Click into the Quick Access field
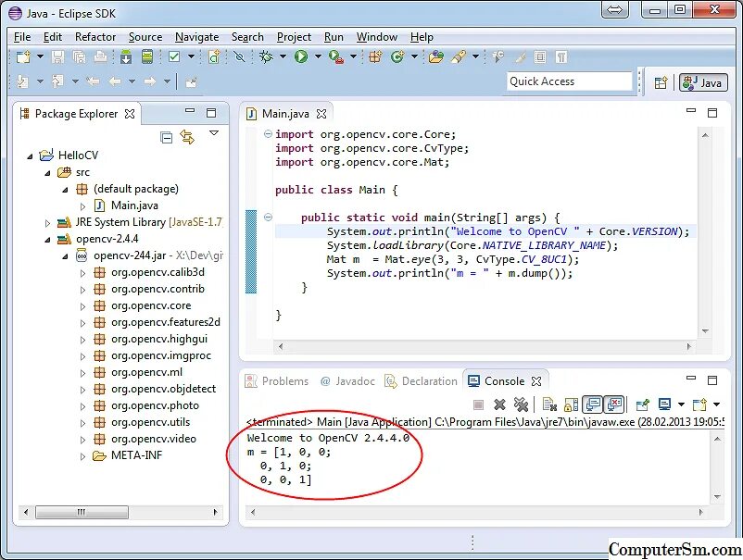 pos(569,81)
